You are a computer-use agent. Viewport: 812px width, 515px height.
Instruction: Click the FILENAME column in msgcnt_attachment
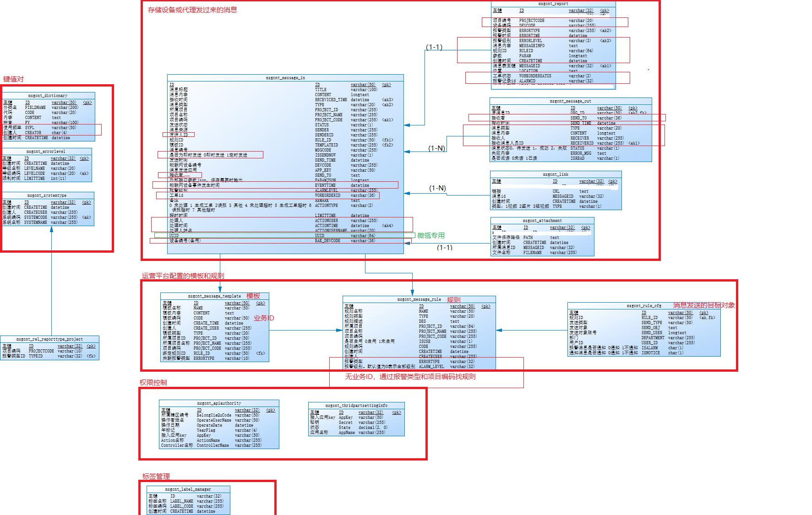click(532, 253)
